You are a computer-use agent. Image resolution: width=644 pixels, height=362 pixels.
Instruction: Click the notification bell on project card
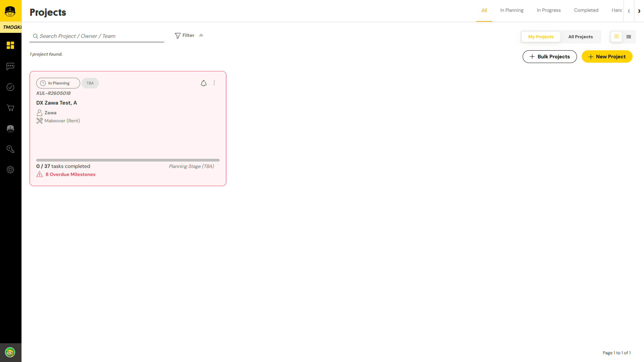[x=203, y=83]
